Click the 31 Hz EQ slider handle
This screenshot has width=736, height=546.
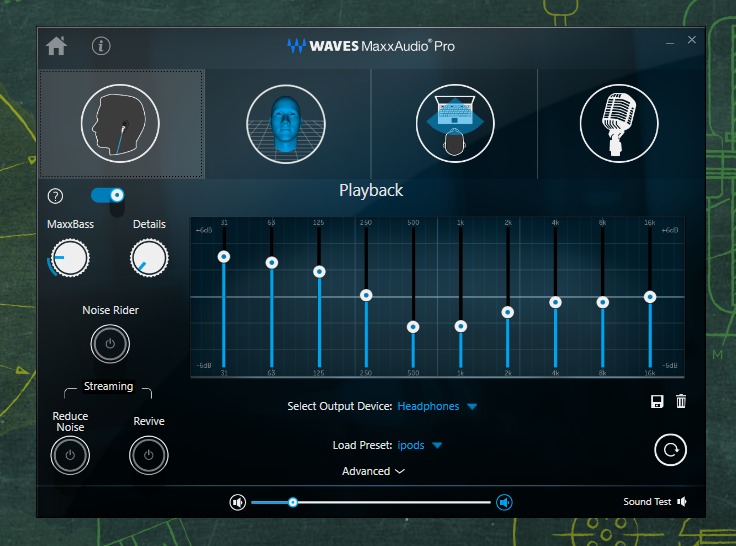pos(224,256)
